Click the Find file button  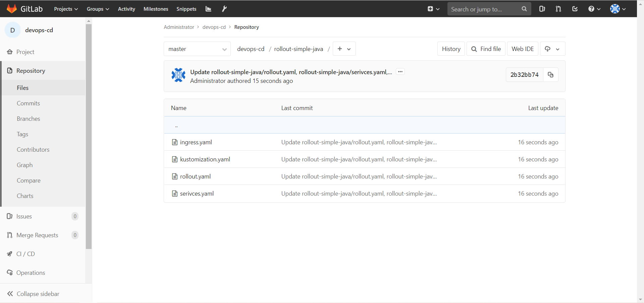[486, 49]
